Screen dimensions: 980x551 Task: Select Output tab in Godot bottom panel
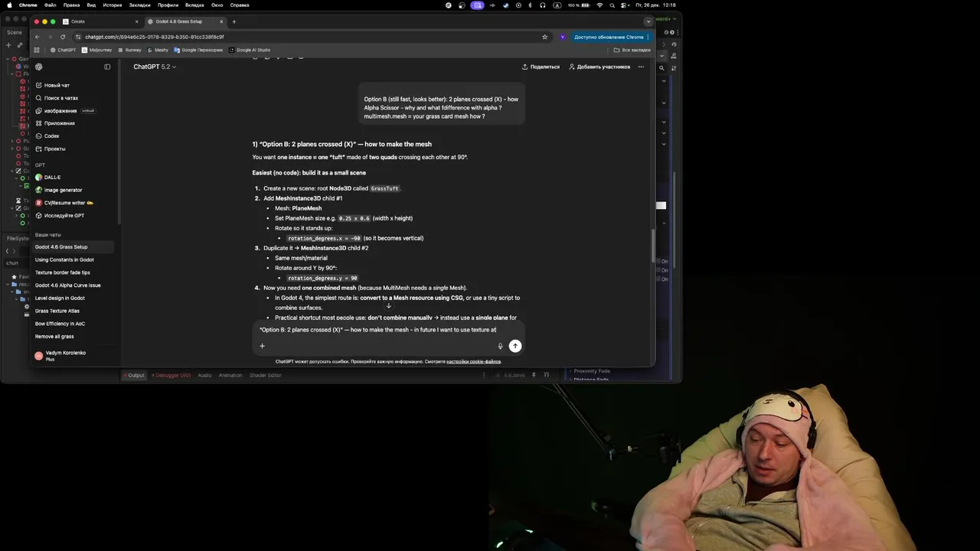(x=134, y=375)
